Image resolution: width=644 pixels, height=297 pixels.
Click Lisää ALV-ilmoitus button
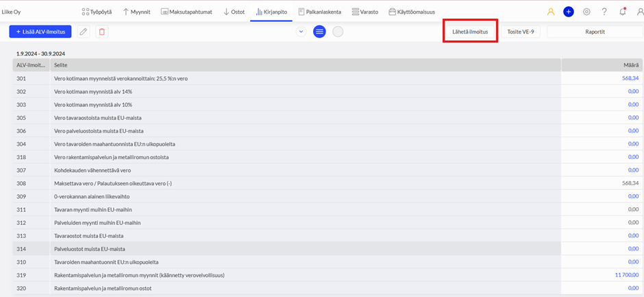tap(40, 32)
